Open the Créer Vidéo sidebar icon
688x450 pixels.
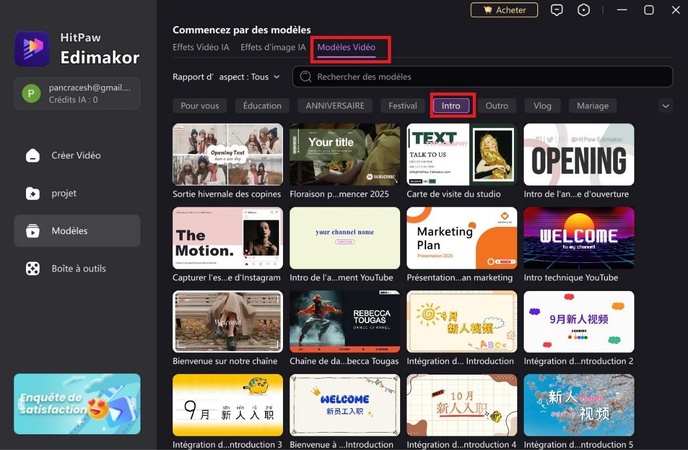[x=32, y=155]
